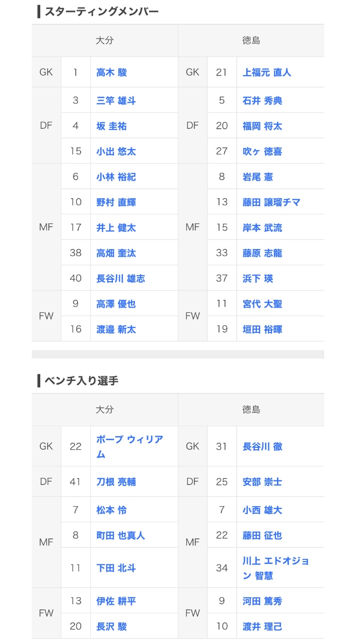The height and width of the screenshot is (644, 350).
Task: Select Oita defender 三竿 雄斗
Action: click(116, 101)
